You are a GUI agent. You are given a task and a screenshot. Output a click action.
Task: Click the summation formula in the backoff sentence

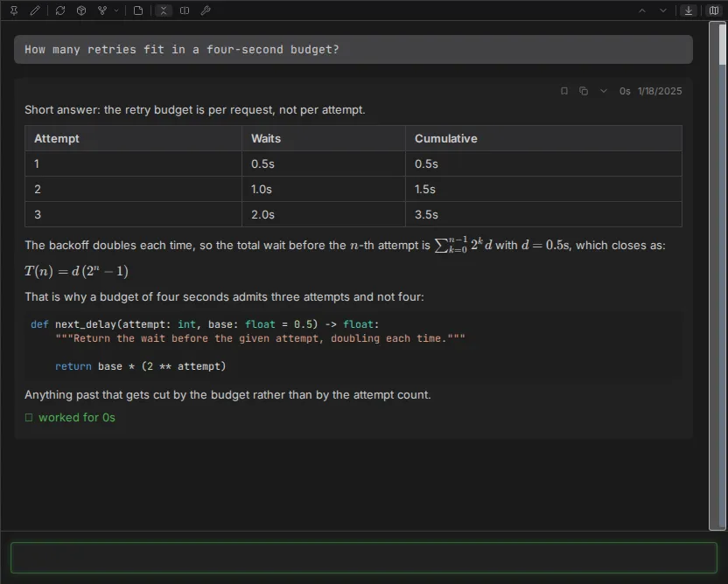(463, 245)
